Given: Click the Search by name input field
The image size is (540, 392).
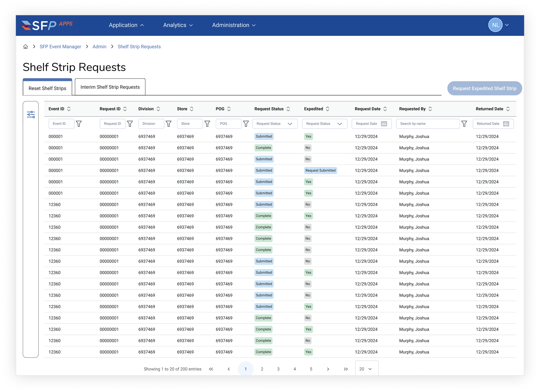Looking at the screenshot, I should pyautogui.click(x=428, y=124).
